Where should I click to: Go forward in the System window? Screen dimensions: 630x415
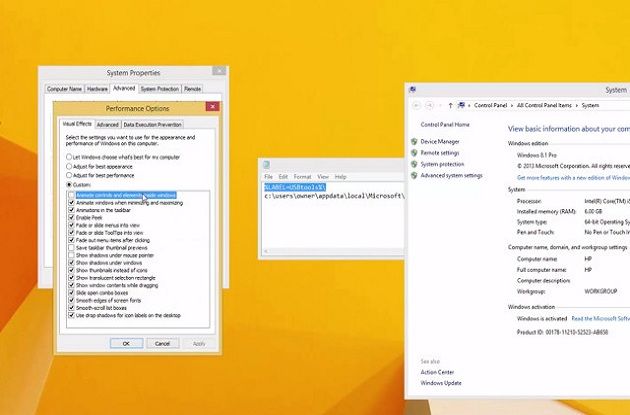click(x=430, y=105)
